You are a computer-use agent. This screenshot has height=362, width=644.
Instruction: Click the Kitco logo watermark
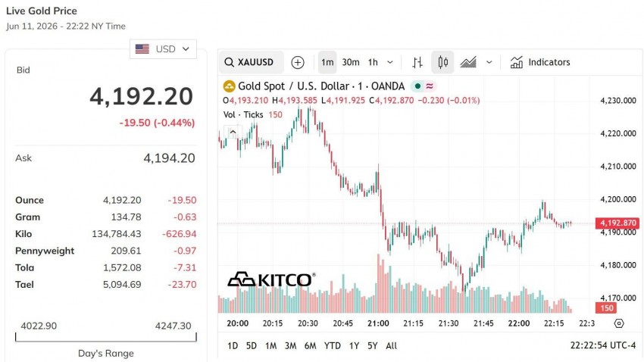tap(271, 279)
